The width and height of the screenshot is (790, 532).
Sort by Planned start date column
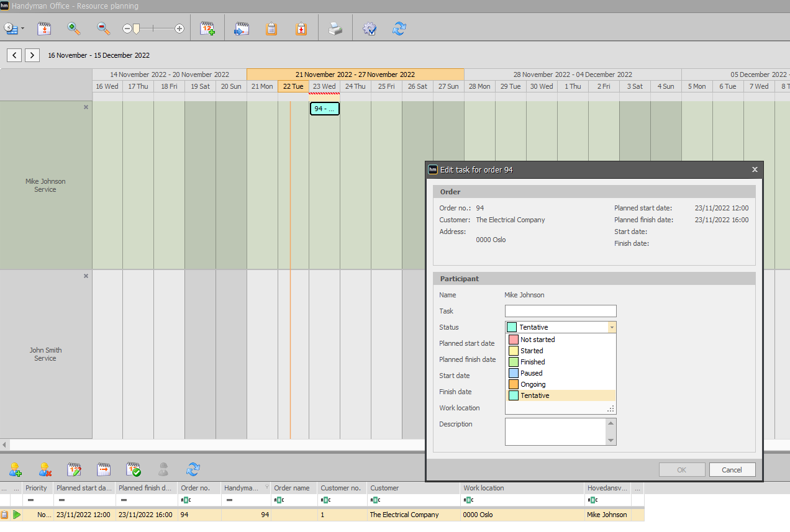84,488
